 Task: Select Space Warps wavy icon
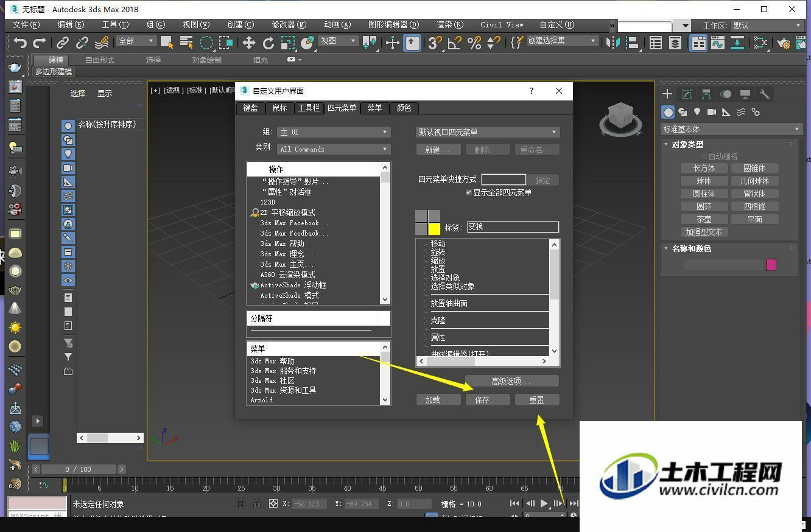pos(741,112)
